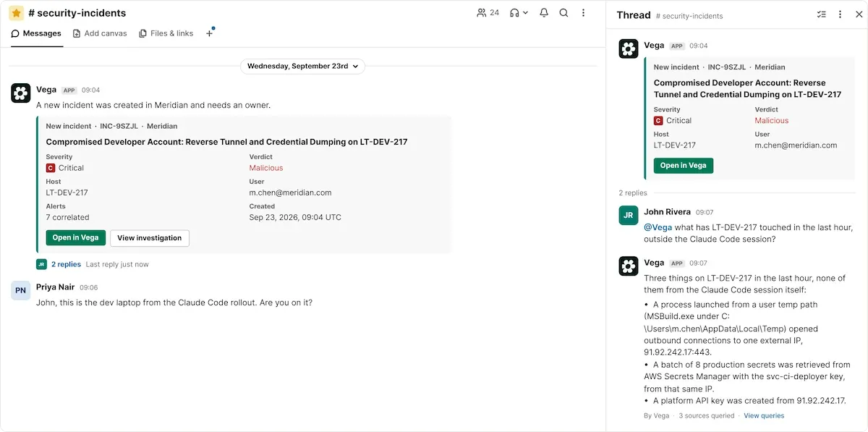Screen dimensions: 868x432
Task: Click the @Vega mention in John's reply
Action: coord(658,228)
